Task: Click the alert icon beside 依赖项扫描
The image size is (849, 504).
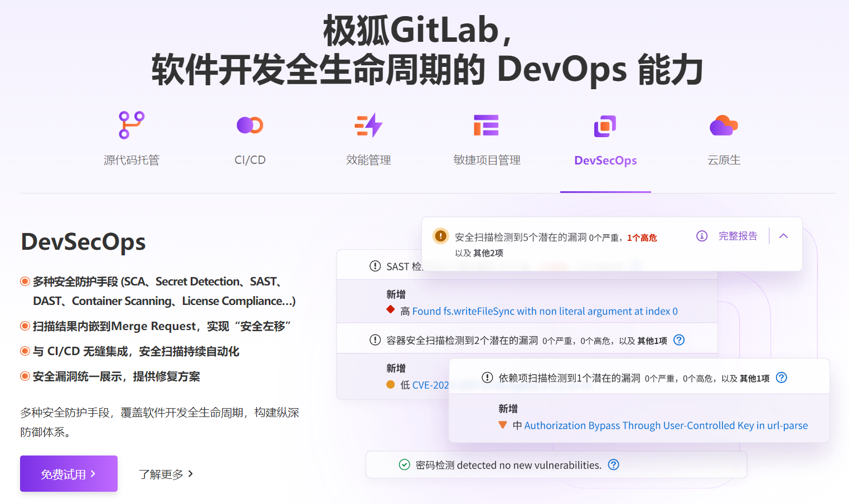Action: (487, 377)
